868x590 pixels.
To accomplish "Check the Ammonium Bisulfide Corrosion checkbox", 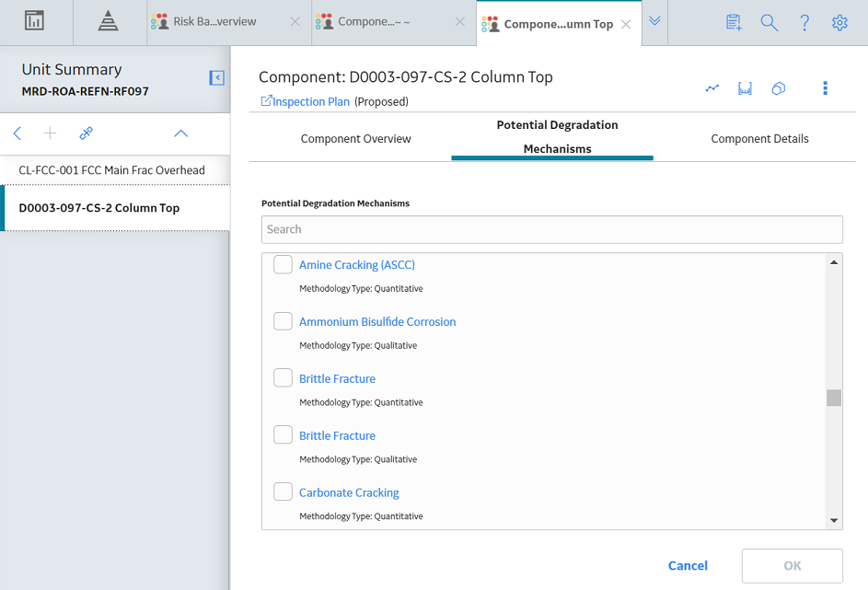I will (283, 321).
